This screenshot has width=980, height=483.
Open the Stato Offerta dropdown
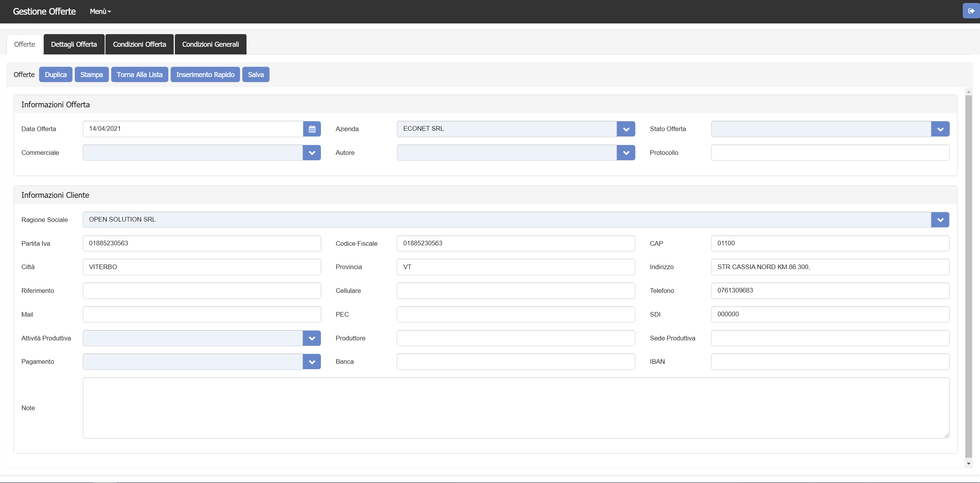(x=940, y=129)
